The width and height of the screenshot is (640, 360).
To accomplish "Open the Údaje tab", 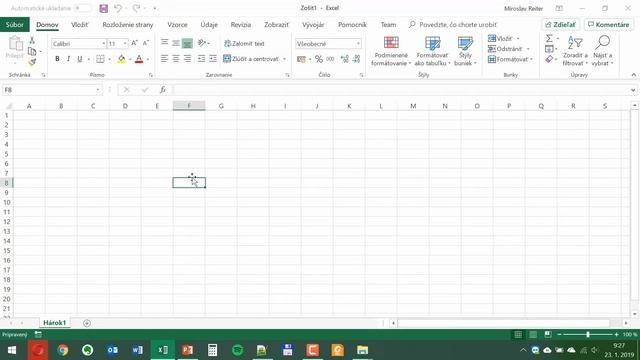I will tap(209, 24).
